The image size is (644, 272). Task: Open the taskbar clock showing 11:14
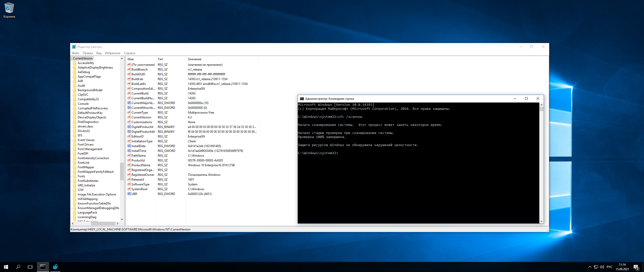[x=622, y=267]
